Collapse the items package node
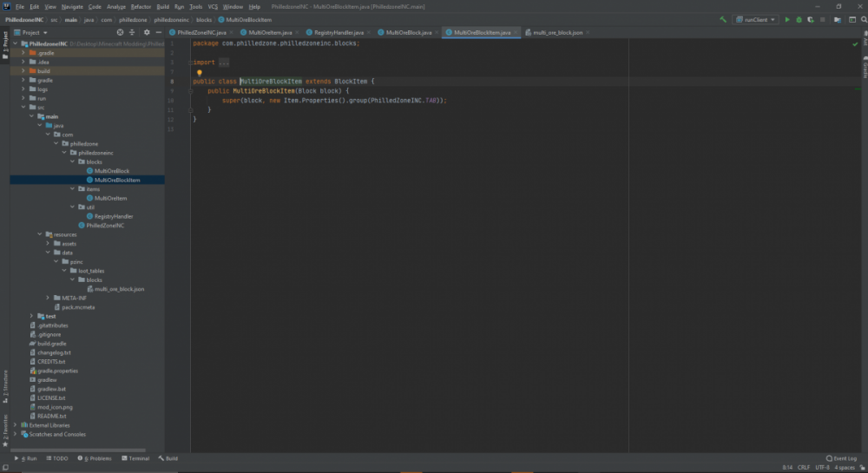Screen dimensions: 868x473 (x=73, y=188)
